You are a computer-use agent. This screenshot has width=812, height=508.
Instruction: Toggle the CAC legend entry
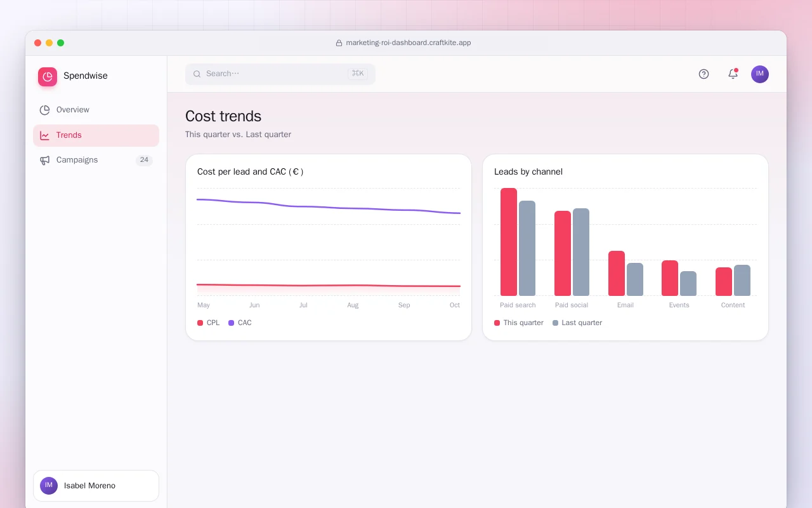click(240, 323)
